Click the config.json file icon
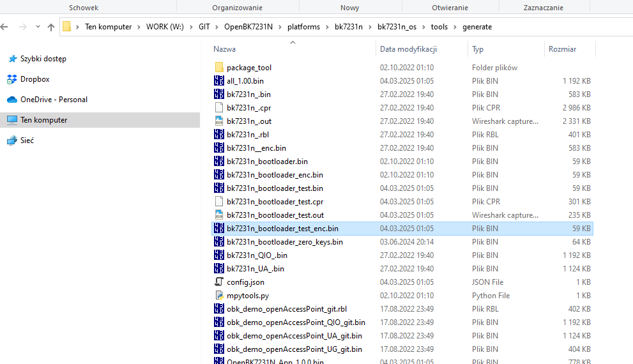633x364 pixels. coord(219,282)
